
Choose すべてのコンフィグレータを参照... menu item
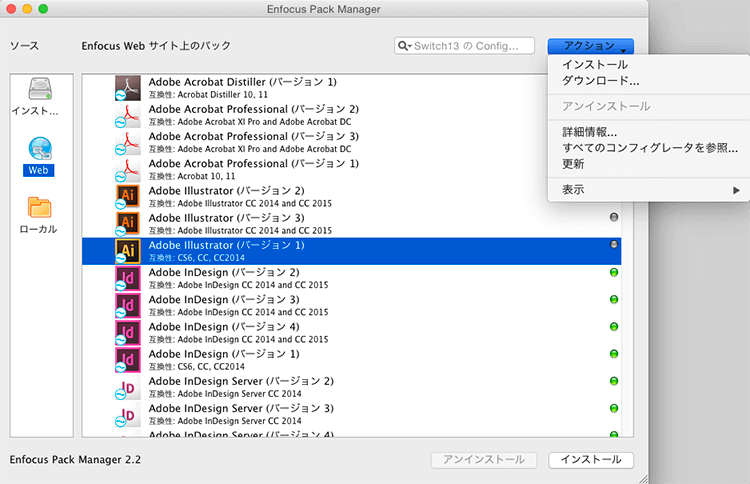click(650, 148)
